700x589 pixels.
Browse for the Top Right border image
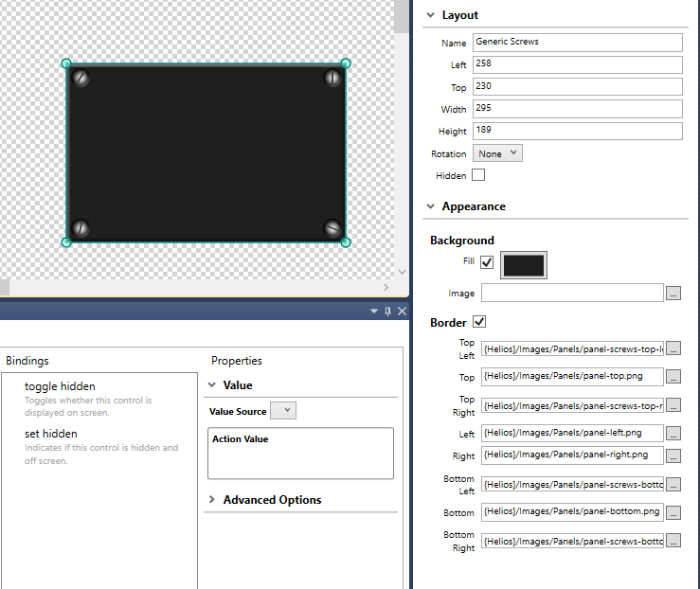pyautogui.click(x=673, y=405)
